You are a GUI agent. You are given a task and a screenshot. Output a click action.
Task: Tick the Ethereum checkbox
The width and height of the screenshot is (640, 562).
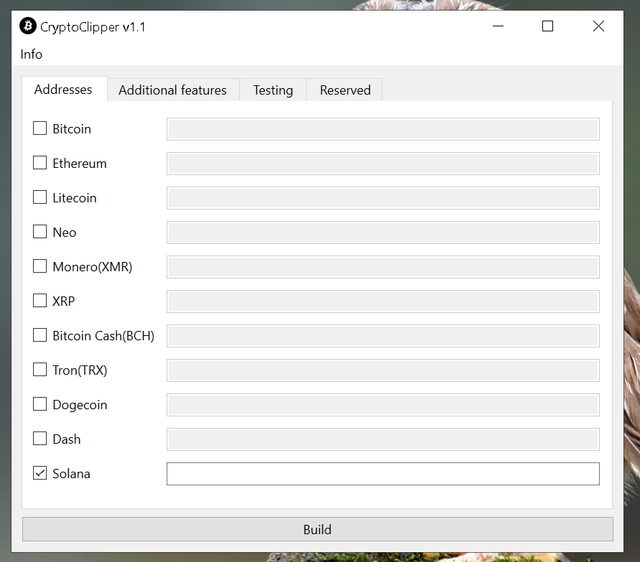click(40, 162)
